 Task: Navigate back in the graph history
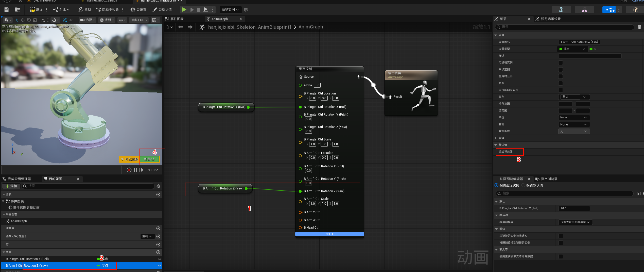coord(181,27)
